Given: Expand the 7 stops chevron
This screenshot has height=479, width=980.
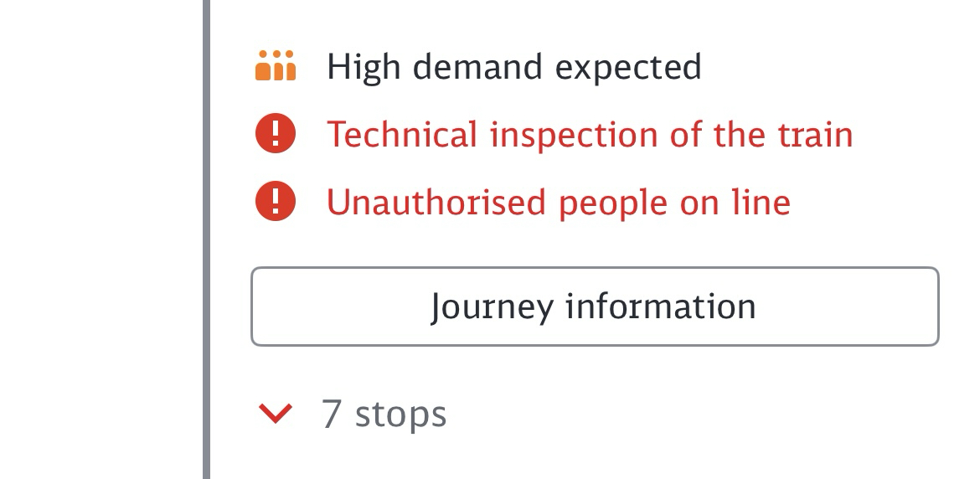Looking at the screenshot, I should (276, 414).
